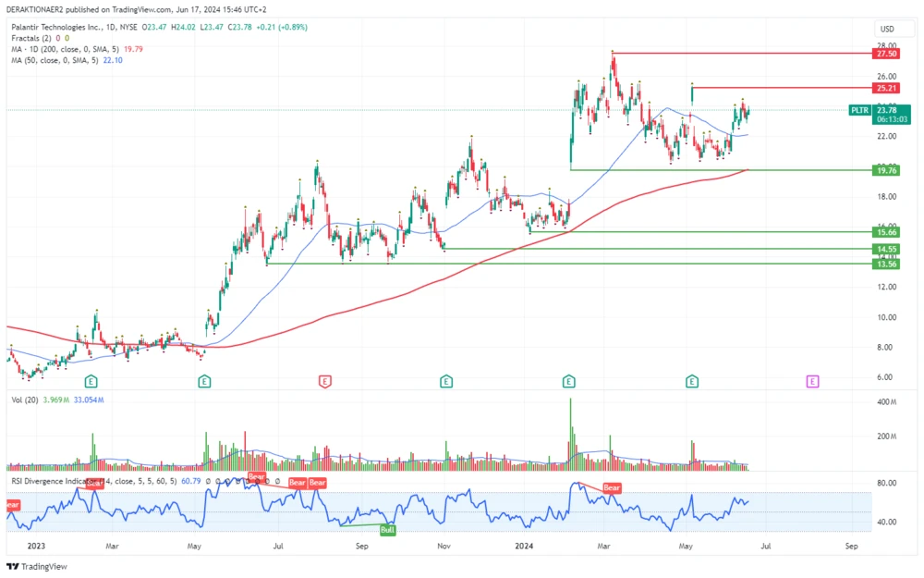This screenshot has width=924, height=578.
Task: Click the green earnings E icon below March 2023
Action: [x=91, y=380]
